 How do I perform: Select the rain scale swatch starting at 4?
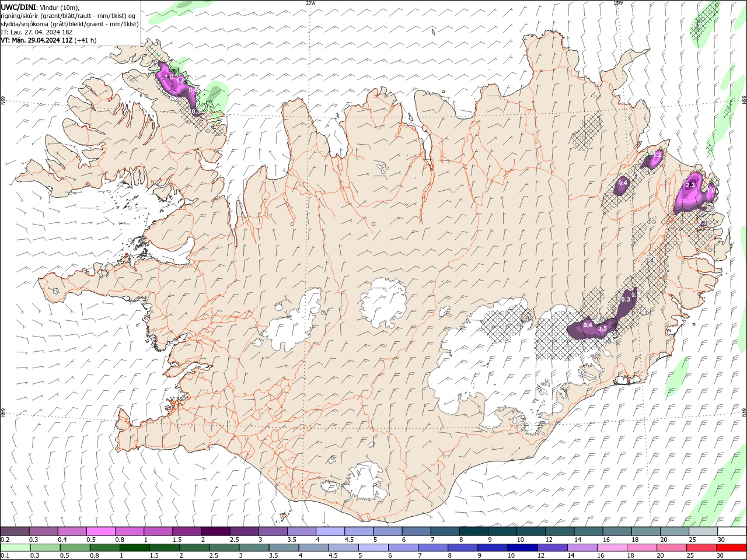click(x=313, y=548)
